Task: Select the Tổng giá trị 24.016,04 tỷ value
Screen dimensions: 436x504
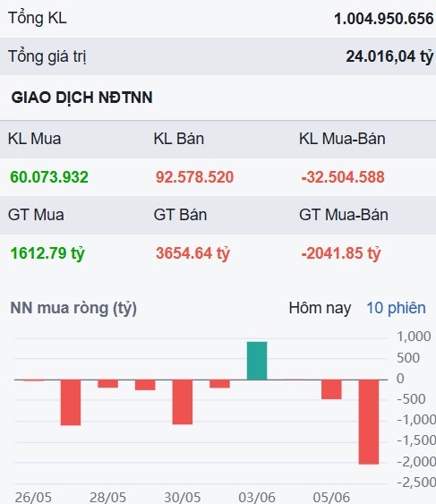Action: (389, 56)
